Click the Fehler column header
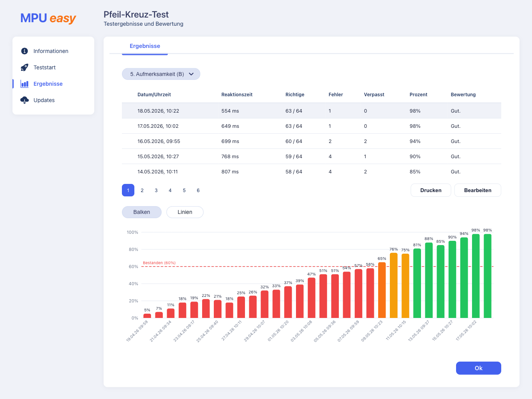This screenshot has width=532, height=399. [336, 95]
